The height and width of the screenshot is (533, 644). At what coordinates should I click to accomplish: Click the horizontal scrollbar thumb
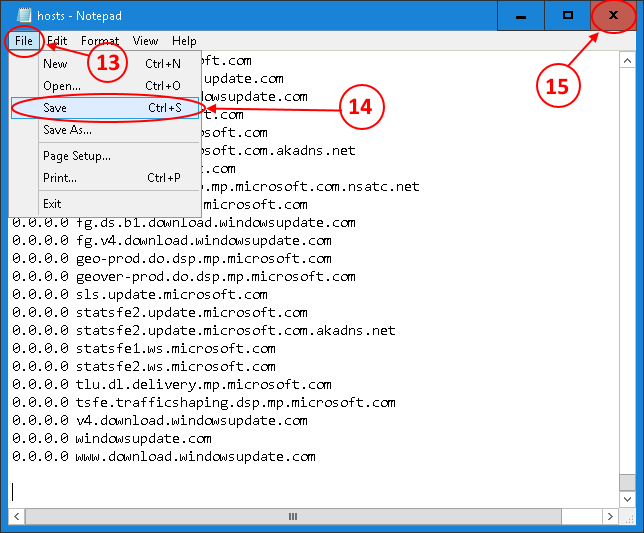(293, 516)
